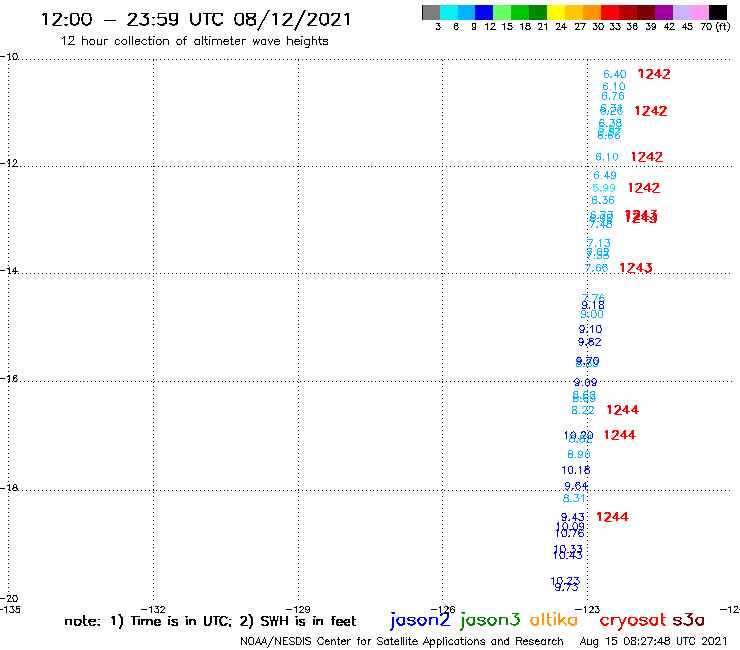Click the 6.36 wave height value
The width and height of the screenshot is (740, 650).
pyautogui.click(x=603, y=200)
